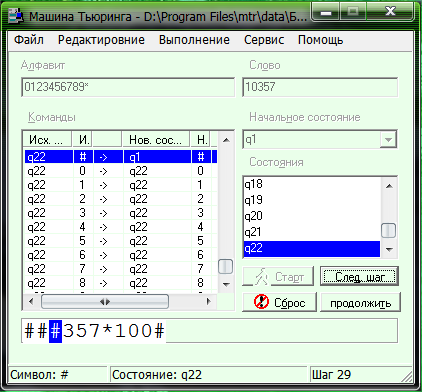The height and width of the screenshot is (392, 422).
Task: Click the Нов. сос... column header
Action: pos(156,140)
